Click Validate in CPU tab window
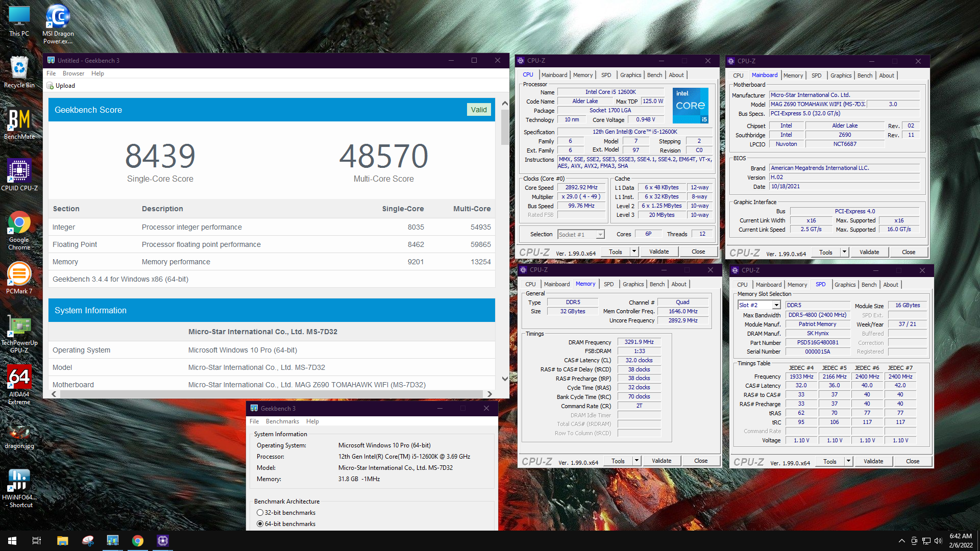 coord(659,252)
